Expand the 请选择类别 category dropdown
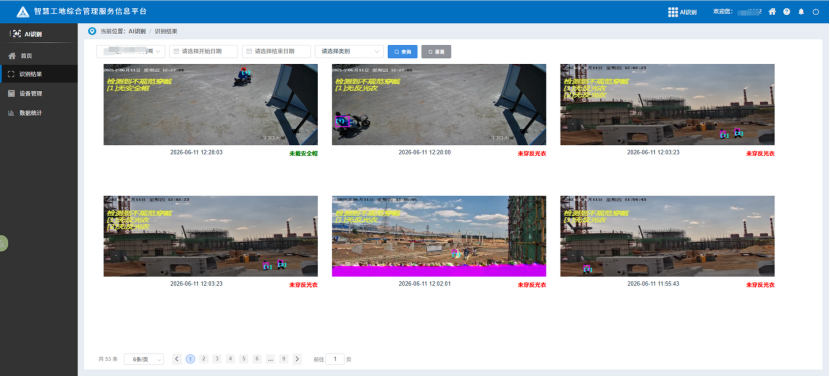 click(x=349, y=51)
